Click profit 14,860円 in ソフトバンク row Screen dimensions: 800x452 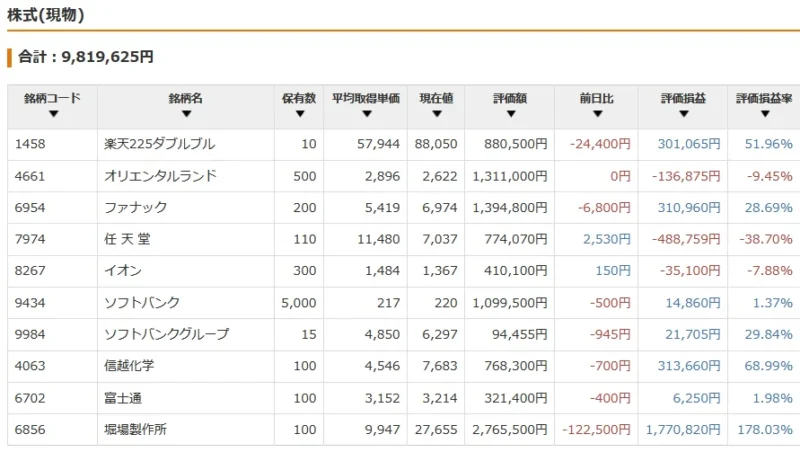click(x=693, y=303)
